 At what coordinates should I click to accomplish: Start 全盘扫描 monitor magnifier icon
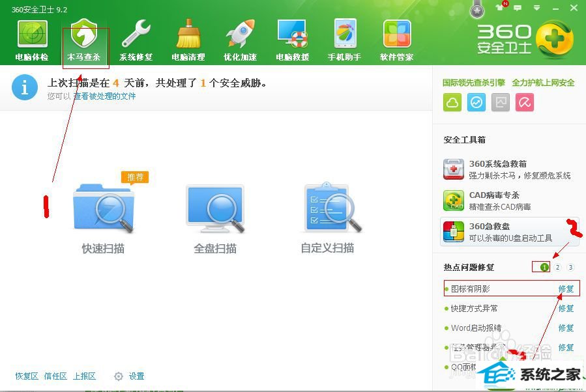pos(215,208)
